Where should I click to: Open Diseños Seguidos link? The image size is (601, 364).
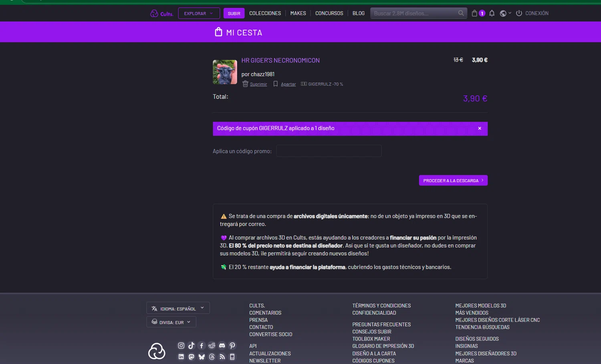point(477,339)
